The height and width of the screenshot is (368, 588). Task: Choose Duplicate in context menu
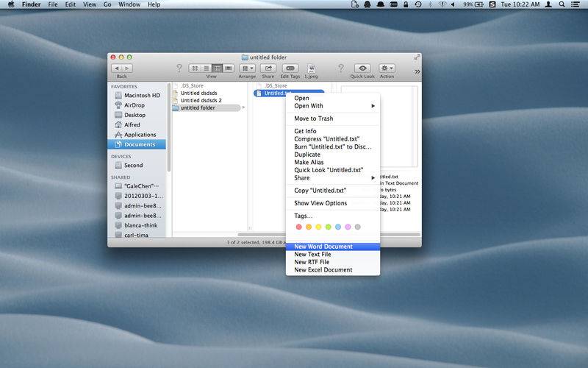pyautogui.click(x=333, y=155)
